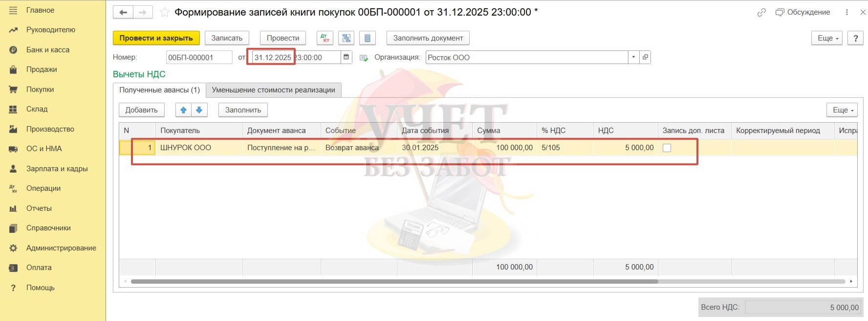Navigate back with left arrow button

pos(123,12)
